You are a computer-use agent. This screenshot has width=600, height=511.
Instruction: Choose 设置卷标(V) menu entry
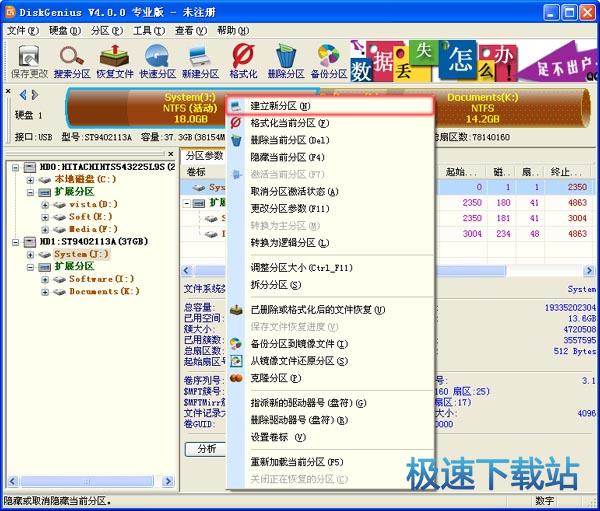330,437
